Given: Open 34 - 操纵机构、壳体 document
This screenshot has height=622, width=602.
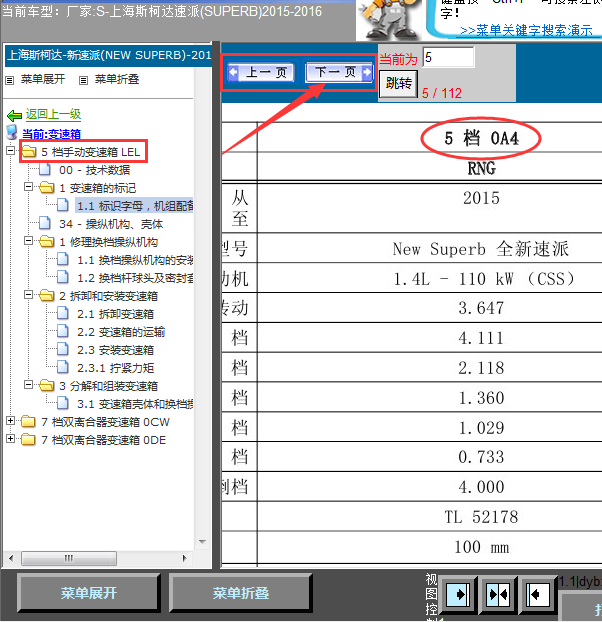Looking at the screenshot, I should [x=111, y=224].
